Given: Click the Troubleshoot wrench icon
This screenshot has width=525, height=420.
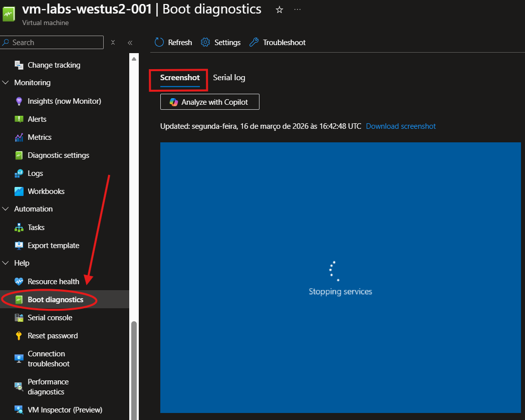Looking at the screenshot, I should [254, 43].
